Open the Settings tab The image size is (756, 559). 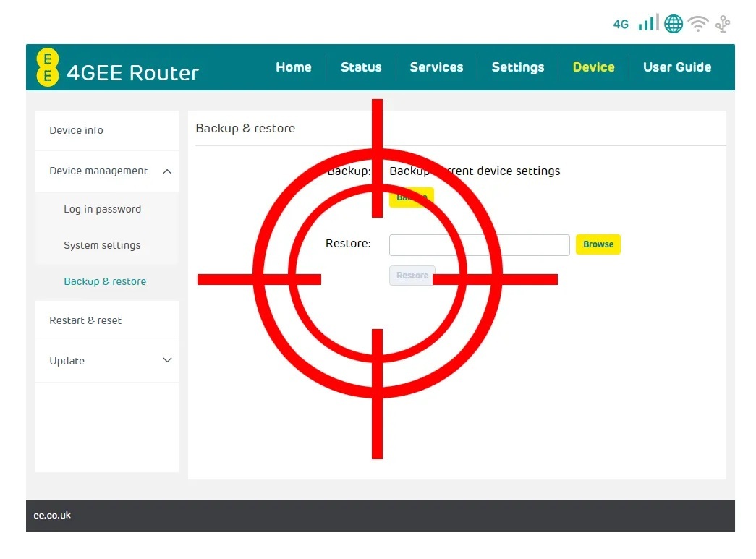tap(518, 67)
